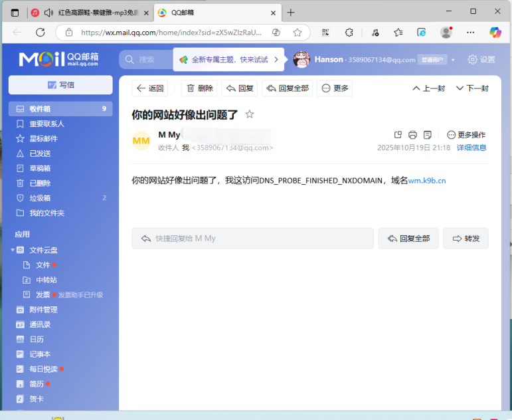Open 更多操作 menu
The image size is (512, 420).
[x=466, y=135]
